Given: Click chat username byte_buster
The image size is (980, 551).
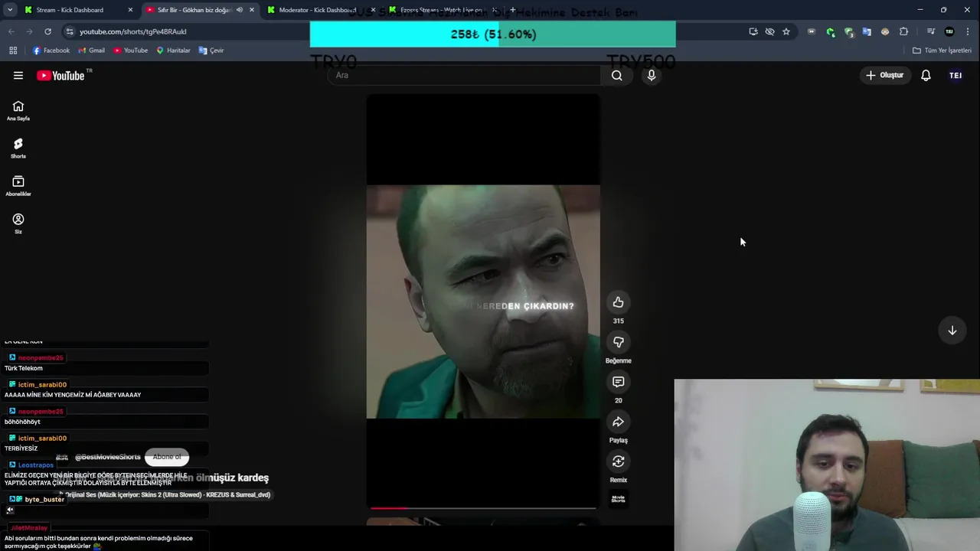Looking at the screenshot, I should (x=44, y=499).
